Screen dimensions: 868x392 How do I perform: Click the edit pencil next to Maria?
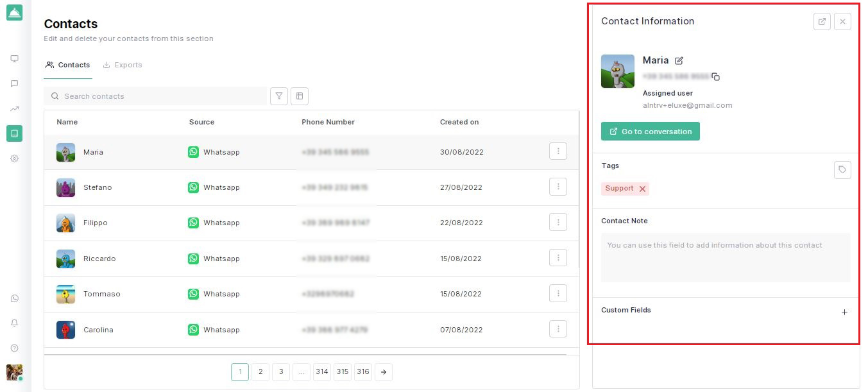pos(679,60)
